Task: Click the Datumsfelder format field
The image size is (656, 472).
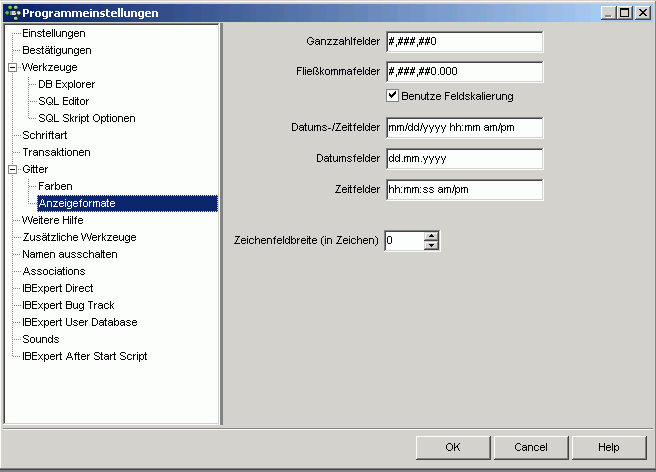Action: pyautogui.click(x=465, y=159)
